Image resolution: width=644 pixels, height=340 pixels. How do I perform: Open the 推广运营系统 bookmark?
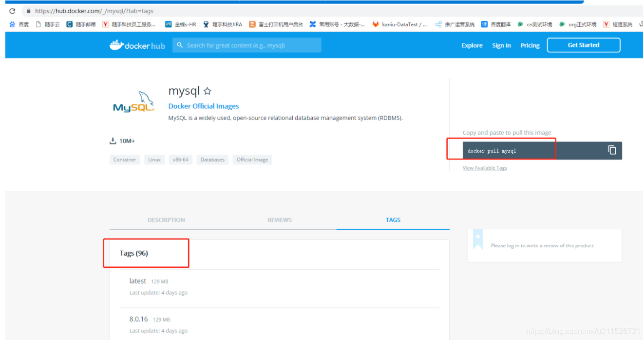455,24
